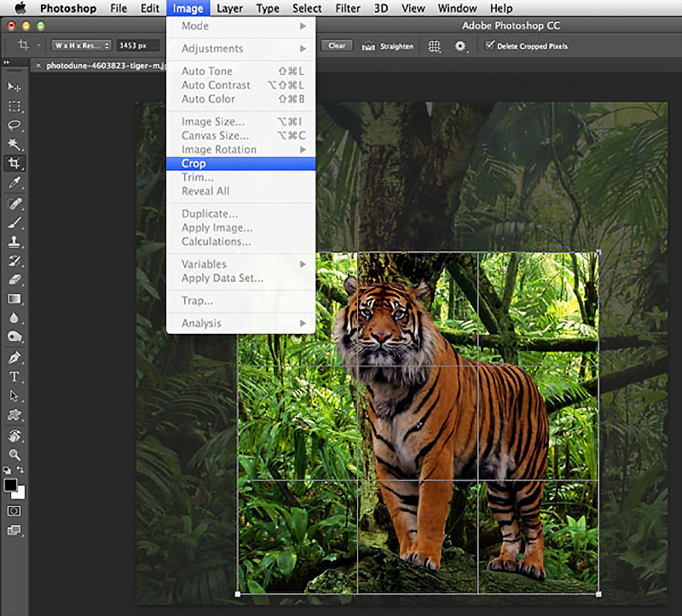The height and width of the screenshot is (616, 682).
Task: Swap foreground and background colors
Action: (x=20, y=470)
